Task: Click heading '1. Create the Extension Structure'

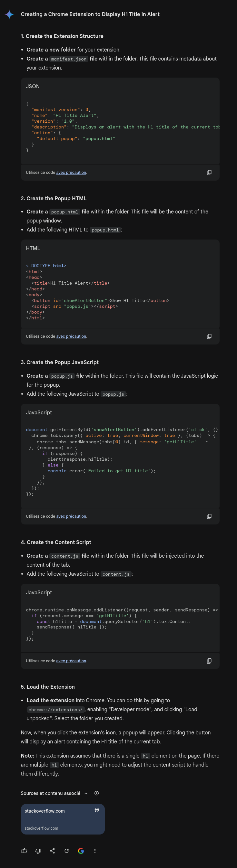Action: pyautogui.click(x=62, y=36)
